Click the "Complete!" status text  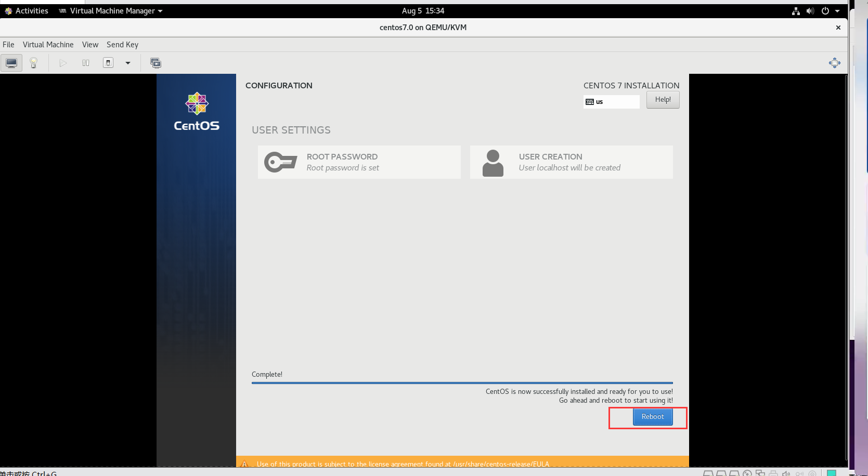tap(267, 375)
